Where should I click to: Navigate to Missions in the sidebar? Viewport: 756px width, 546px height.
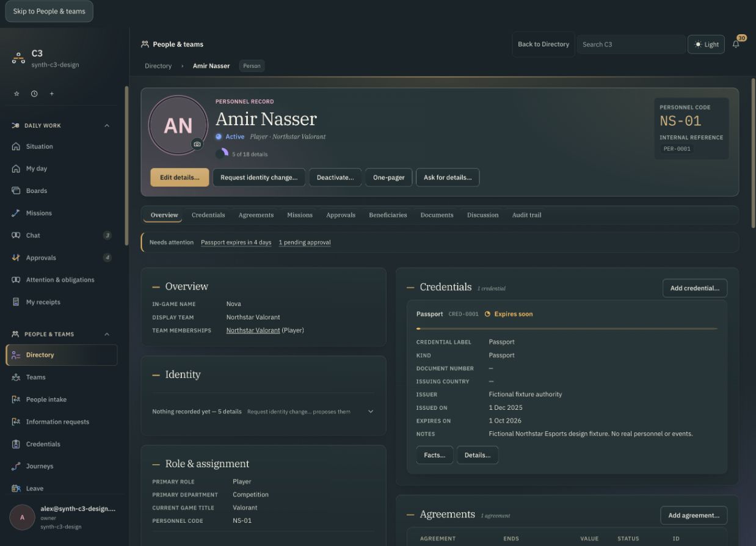tap(61, 213)
